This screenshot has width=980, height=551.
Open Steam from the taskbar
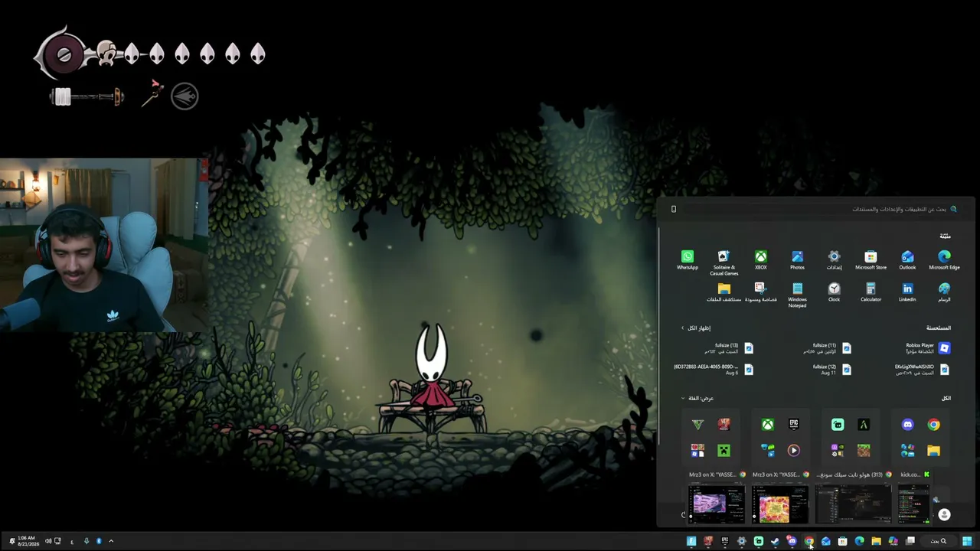[775, 542]
